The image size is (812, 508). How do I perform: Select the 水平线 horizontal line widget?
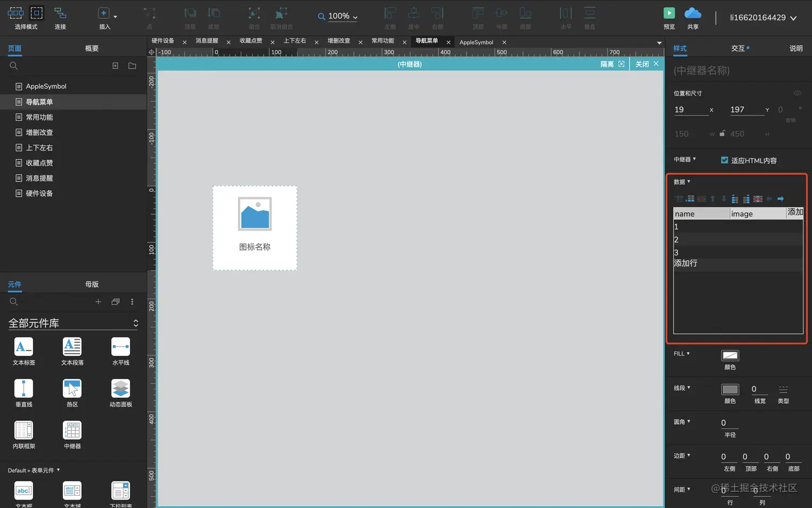coord(120,351)
